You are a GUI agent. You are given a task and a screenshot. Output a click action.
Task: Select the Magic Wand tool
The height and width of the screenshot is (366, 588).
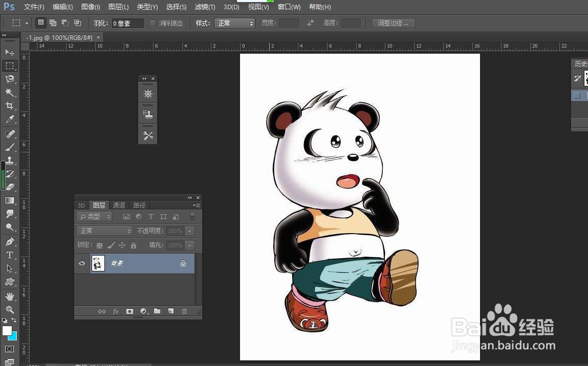(x=9, y=93)
